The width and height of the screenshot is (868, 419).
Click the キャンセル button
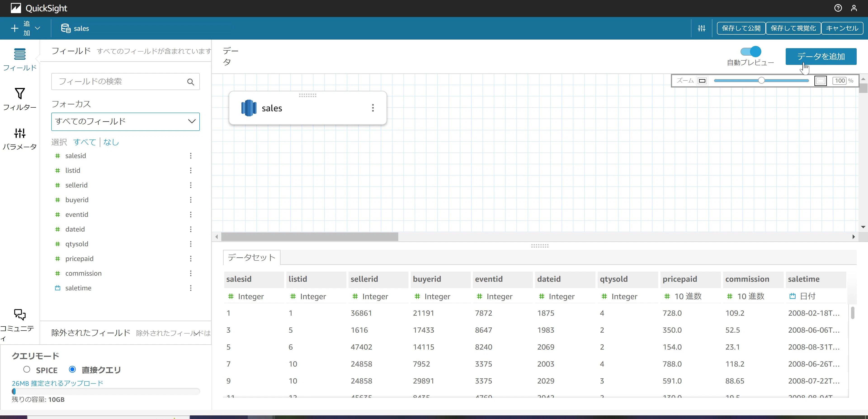(x=842, y=28)
